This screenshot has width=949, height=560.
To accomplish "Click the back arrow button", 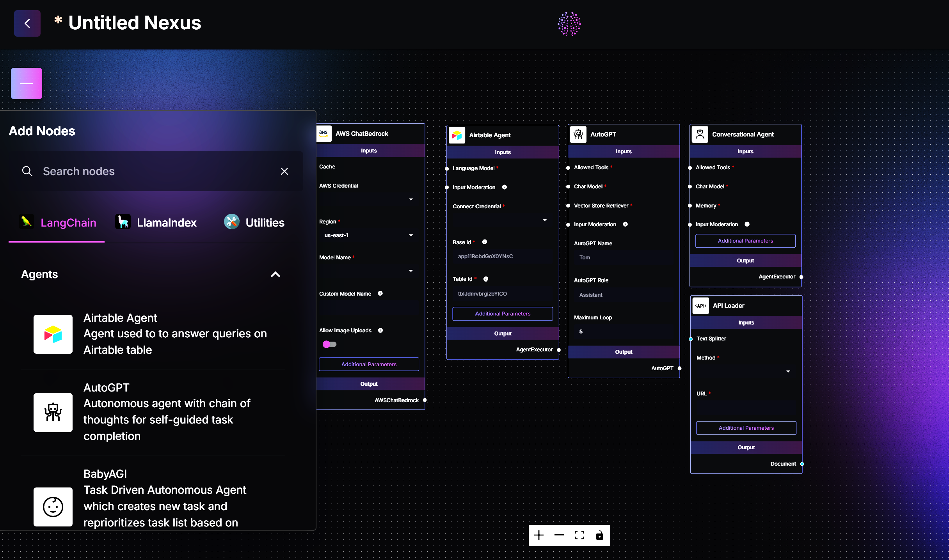I will 27,23.
